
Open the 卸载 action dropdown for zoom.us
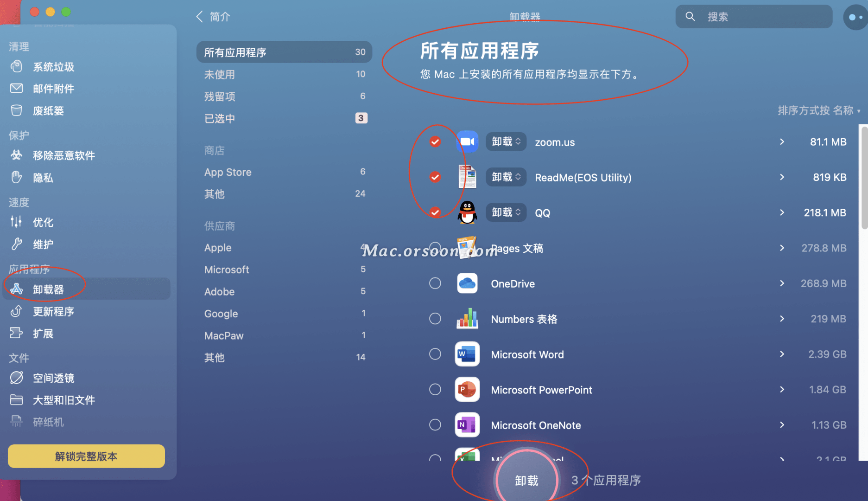point(506,141)
